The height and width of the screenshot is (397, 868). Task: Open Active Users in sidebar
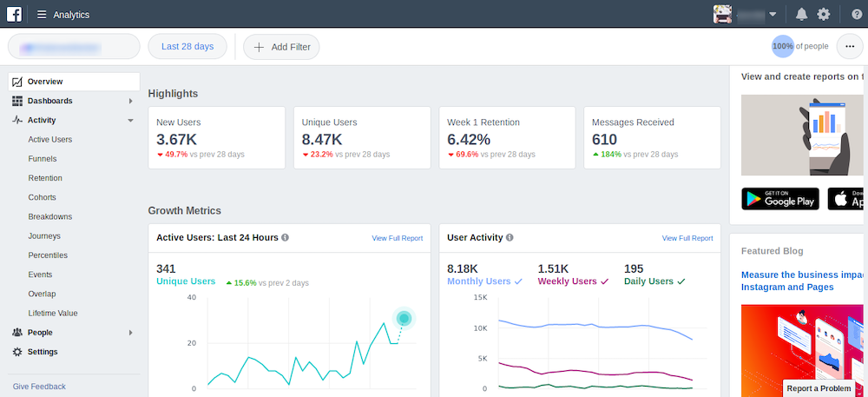click(50, 140)
